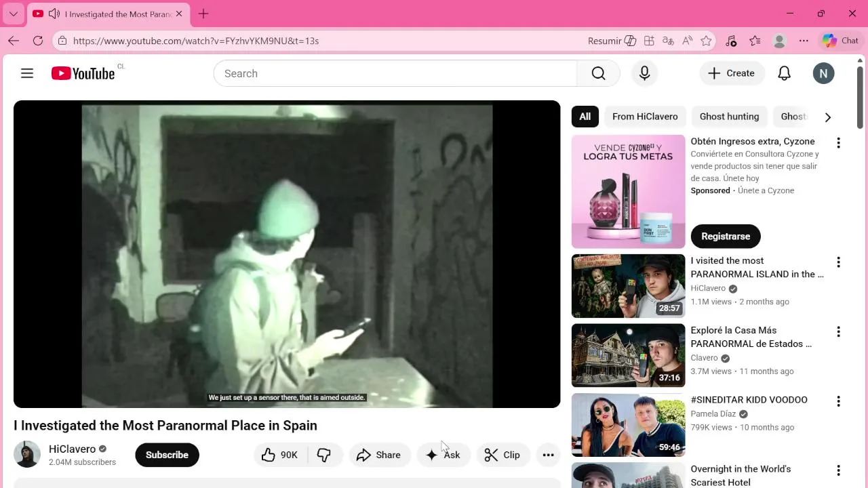Subscribe to HiClavero

pos(167,455)
